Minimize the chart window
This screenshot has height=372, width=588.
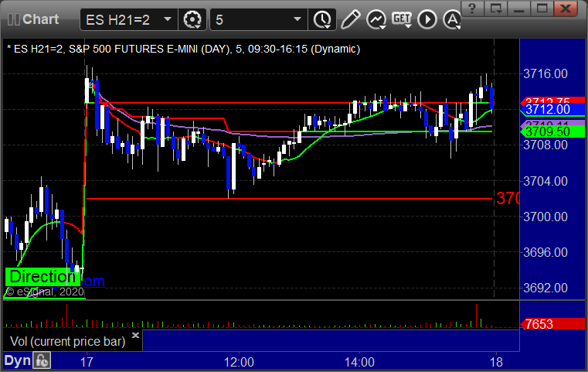coord(519,9)
